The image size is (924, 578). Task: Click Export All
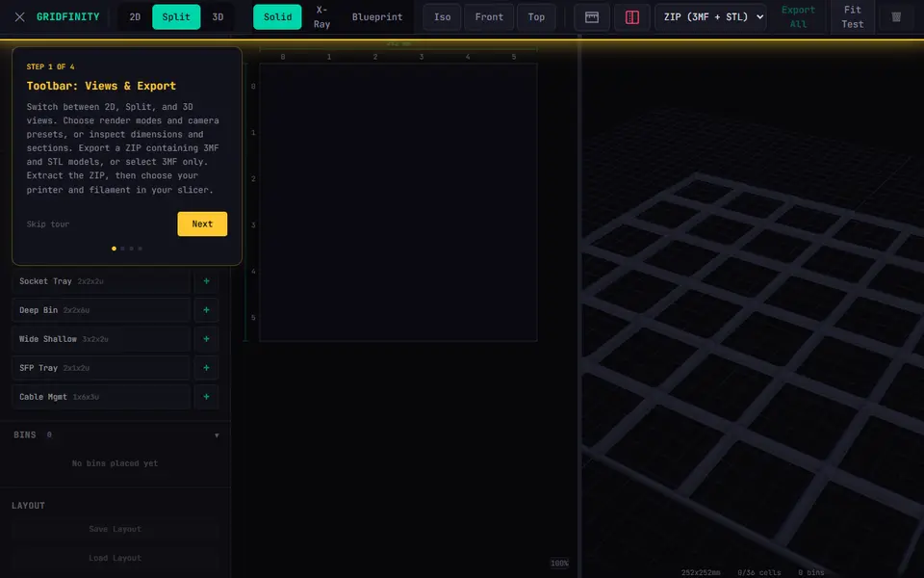[x=799, y=17]
